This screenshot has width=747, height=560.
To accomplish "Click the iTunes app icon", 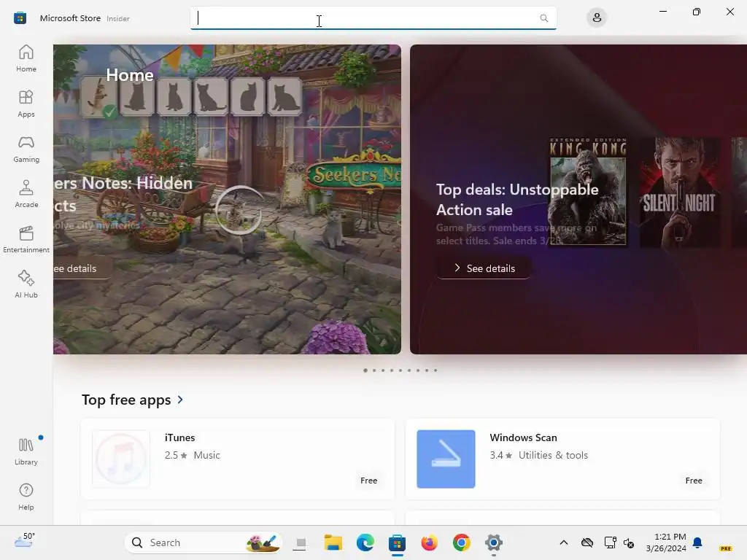I will (x=121, y=459).
